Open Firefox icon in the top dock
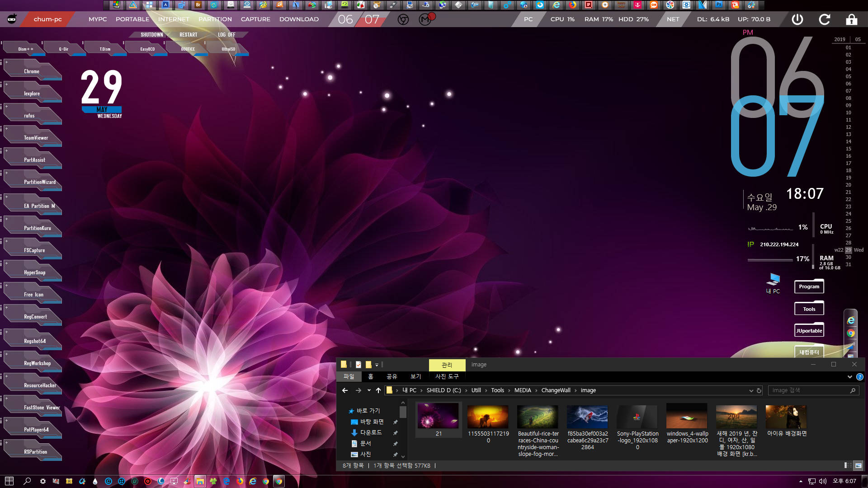The width and height of the screenshot is (868, 488). tap(572, 5)
